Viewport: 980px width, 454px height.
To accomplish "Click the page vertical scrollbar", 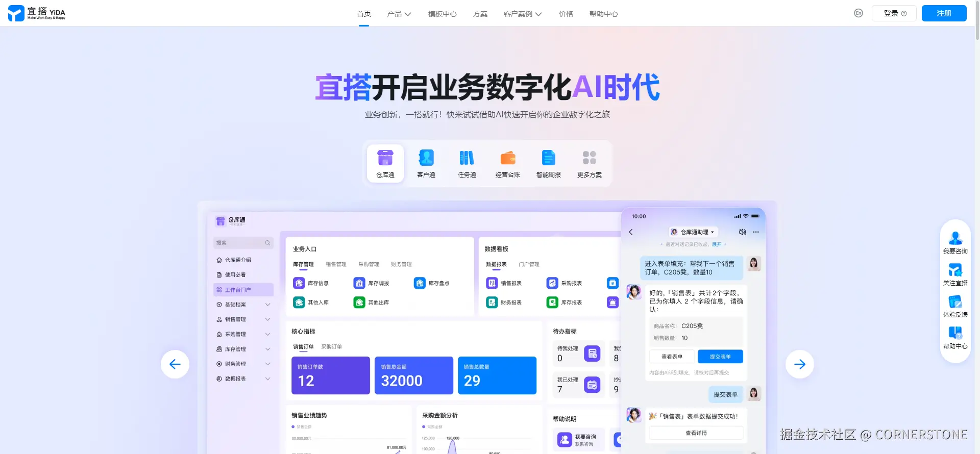I will (x=977, y=20).
